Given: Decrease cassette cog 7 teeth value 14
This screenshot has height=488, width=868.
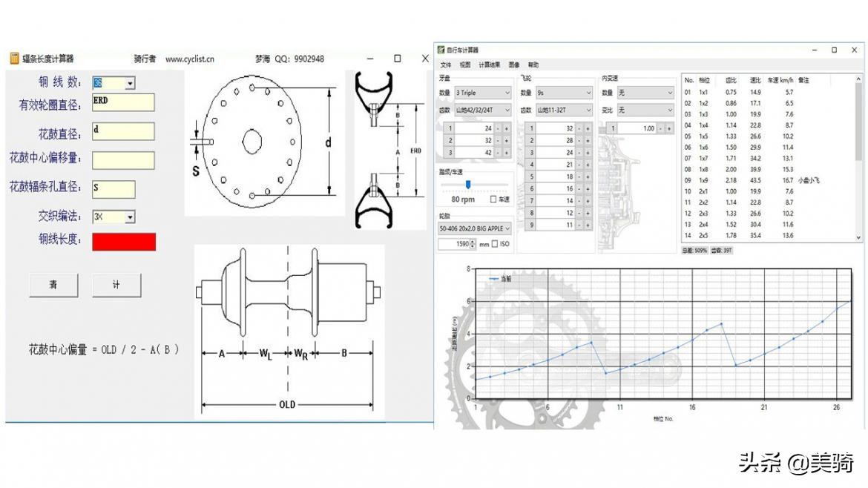Looking at the screenshot, I should tap(579, 201).
